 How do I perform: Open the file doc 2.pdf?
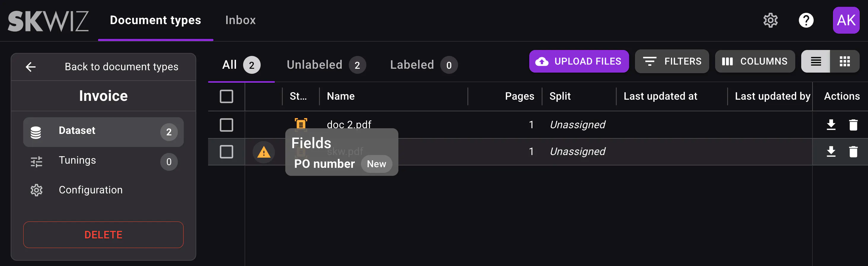(x=349, y=125)
